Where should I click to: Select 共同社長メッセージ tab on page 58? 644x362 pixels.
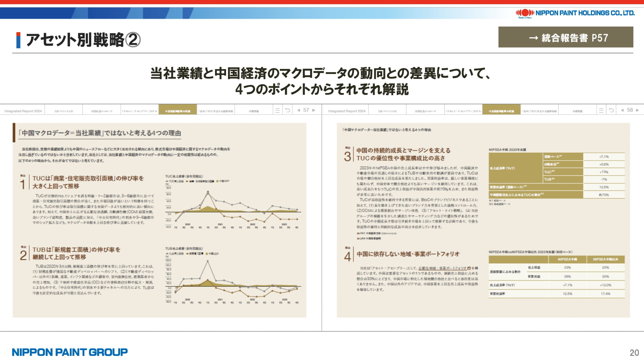coord(425,111)
